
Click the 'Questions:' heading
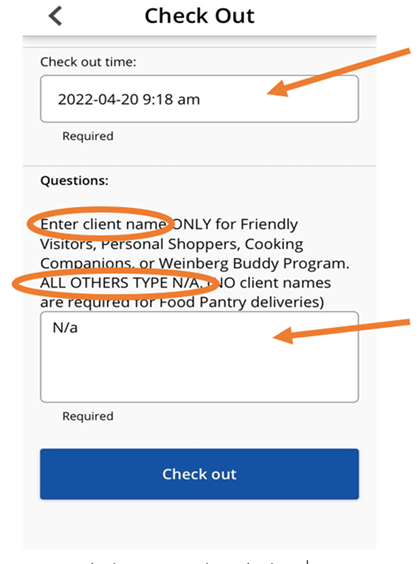(74, 180)
